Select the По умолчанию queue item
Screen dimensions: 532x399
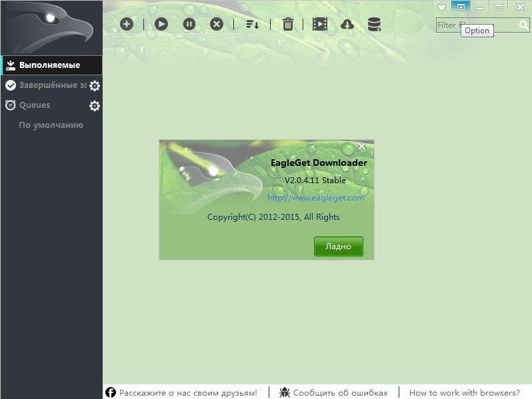pos(51,125)
